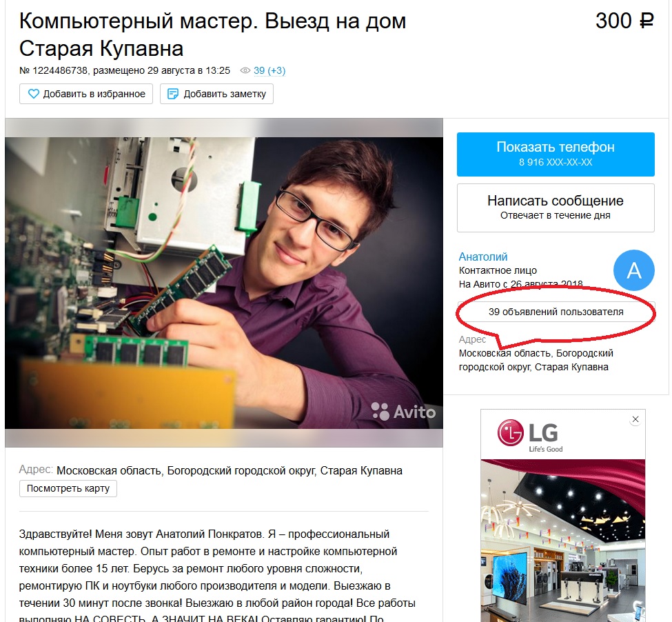Open Написать сообщение to message seller

coord(556,208)
